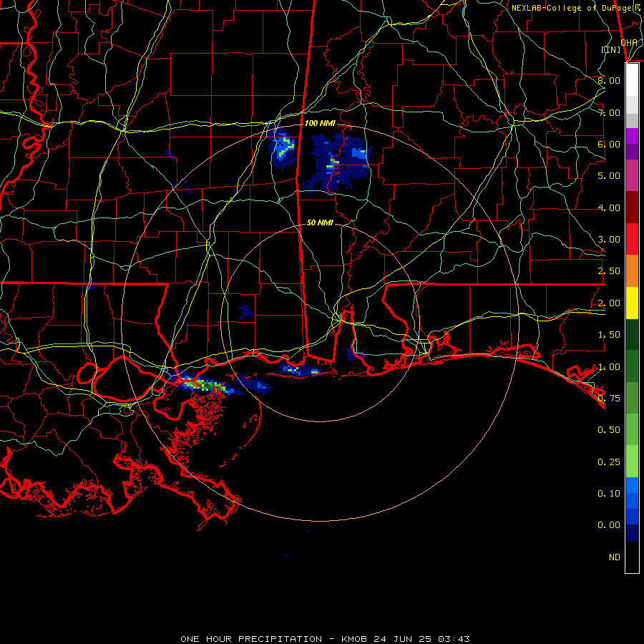Click the white 8.00 inch legend swatch
644x644 pixels.
632,80
